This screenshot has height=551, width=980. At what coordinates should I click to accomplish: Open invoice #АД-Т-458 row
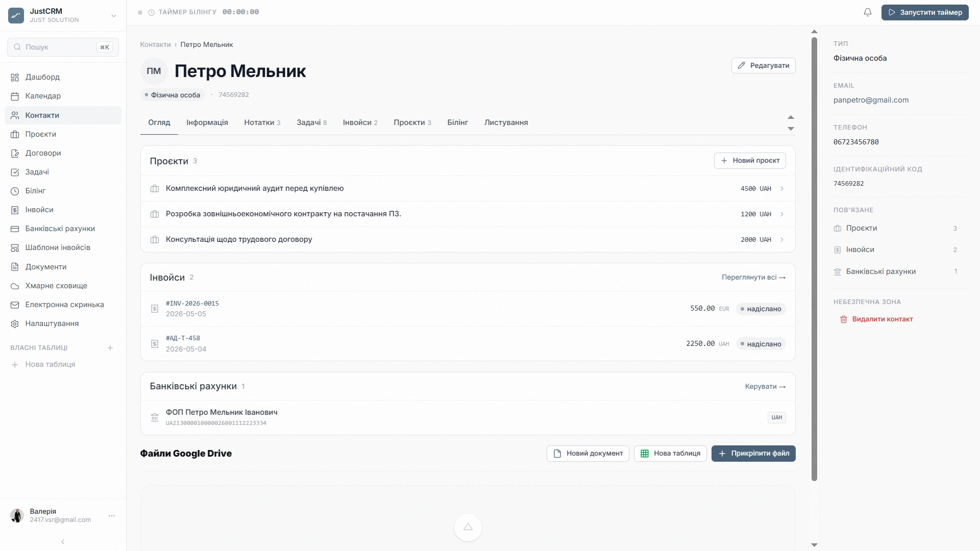[468, 344]
